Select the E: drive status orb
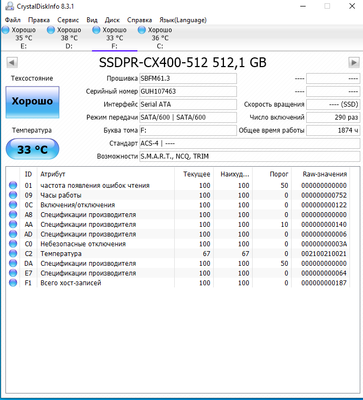 (6, 30)
